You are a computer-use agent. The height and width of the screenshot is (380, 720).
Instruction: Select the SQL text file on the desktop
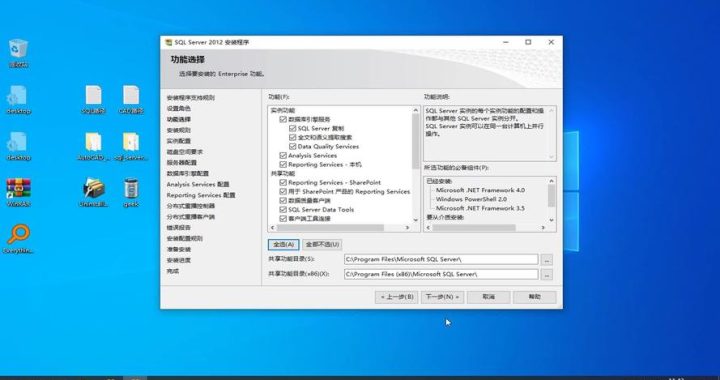[93, 99]
